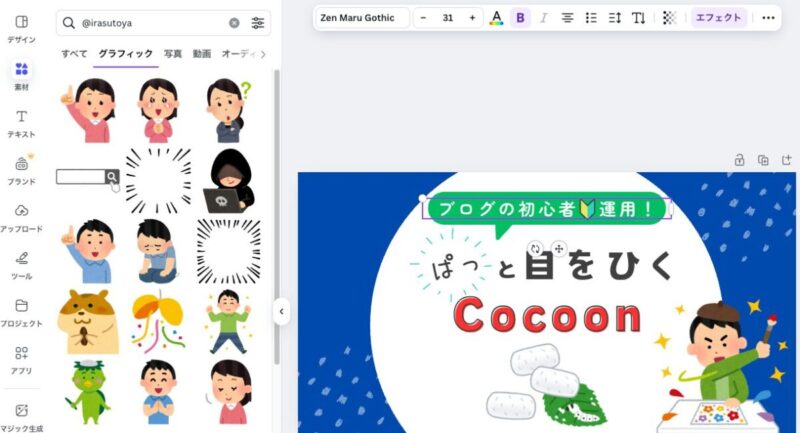800x433 pixels.
Task: Select the hamster graphic
Action: click(88, 322)
